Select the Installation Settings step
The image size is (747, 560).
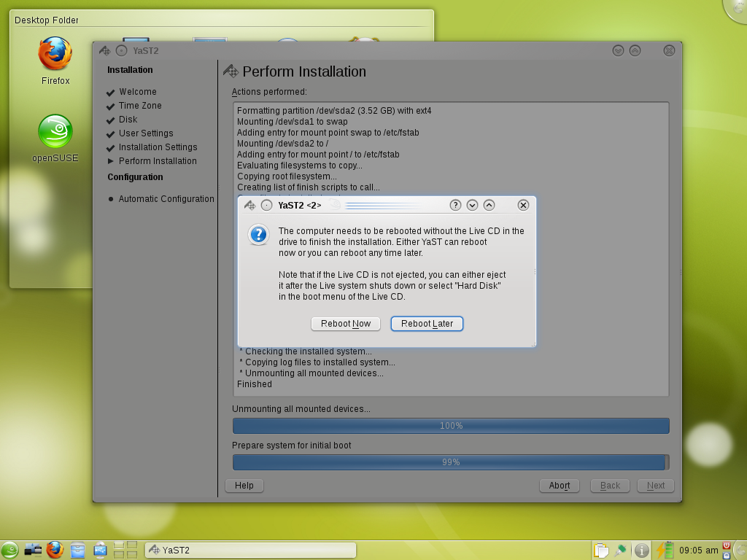click(158, 147)
